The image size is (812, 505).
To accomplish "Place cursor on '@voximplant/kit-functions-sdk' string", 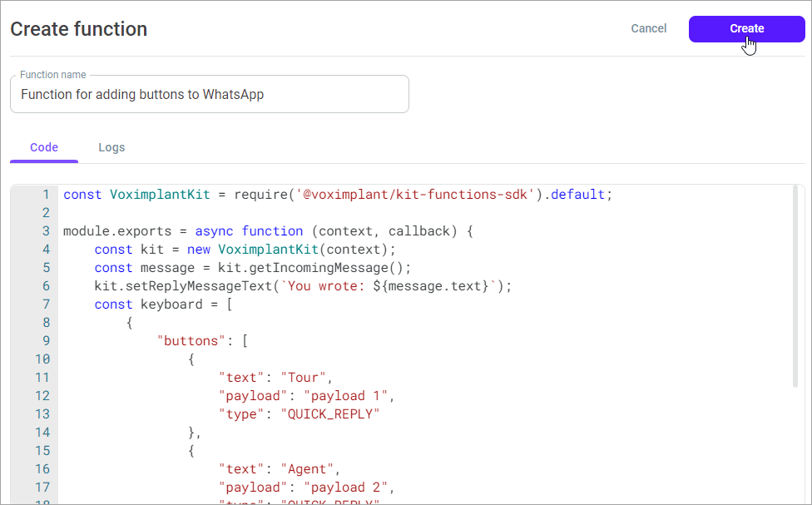I will click(x=414, y=195).
